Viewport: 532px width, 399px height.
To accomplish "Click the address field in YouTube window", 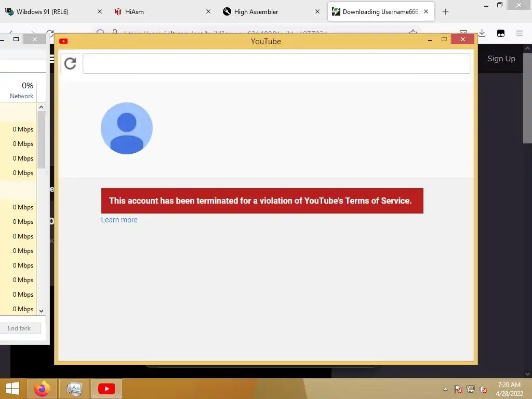I will pyautogui.click(x=276, y=63).
